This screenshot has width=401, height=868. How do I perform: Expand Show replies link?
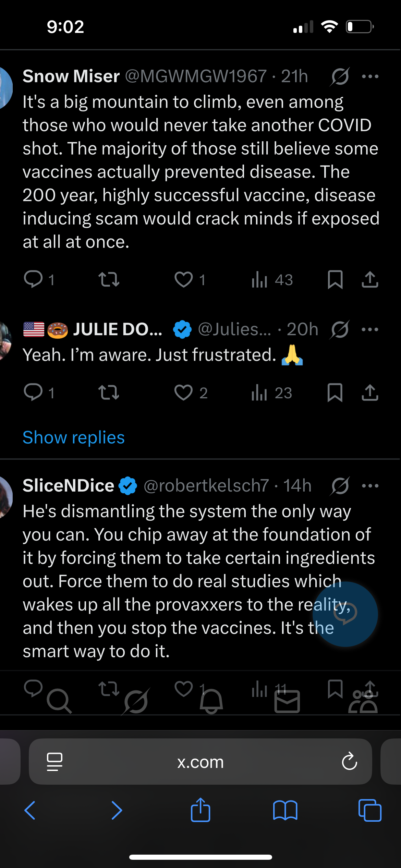[74, 438]
